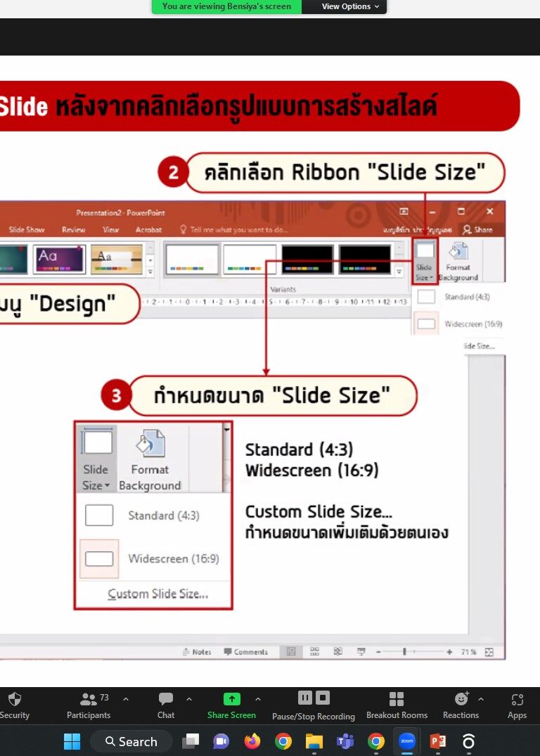The width and height of the screenshot is (540, 756).
Task: Click the enlarged Format Background button
Action: pyautogui.click(x=150, y=460)
